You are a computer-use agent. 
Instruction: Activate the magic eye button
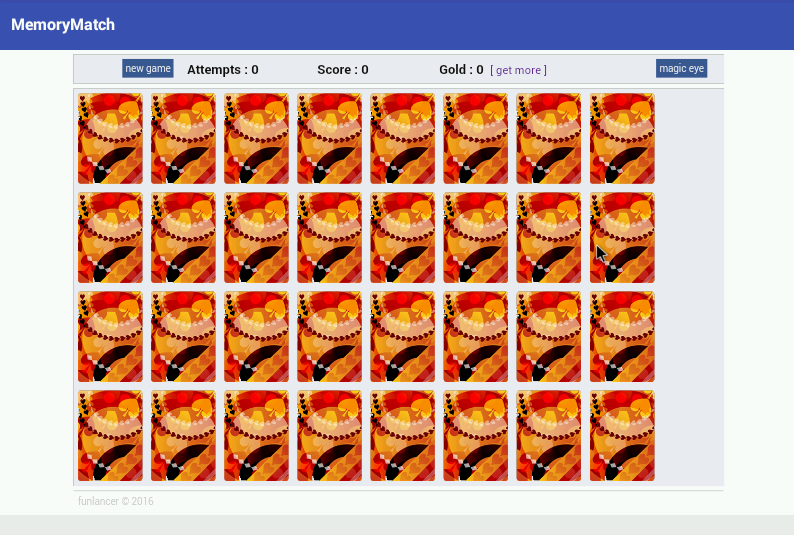coord(681,68)
